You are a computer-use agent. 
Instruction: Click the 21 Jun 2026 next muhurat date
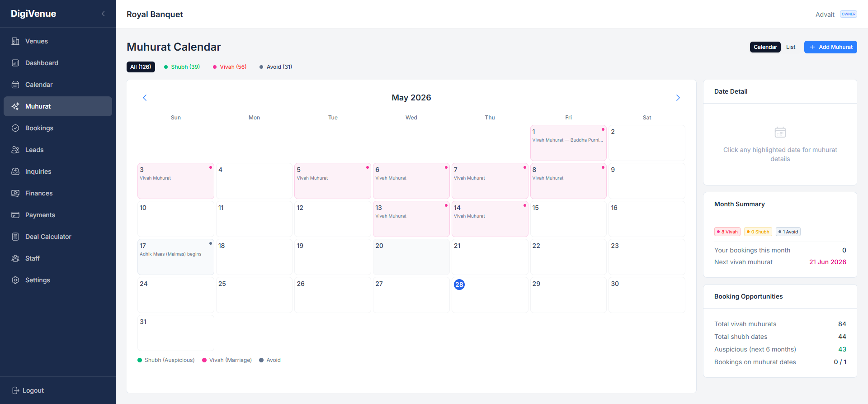pos(828,262)
